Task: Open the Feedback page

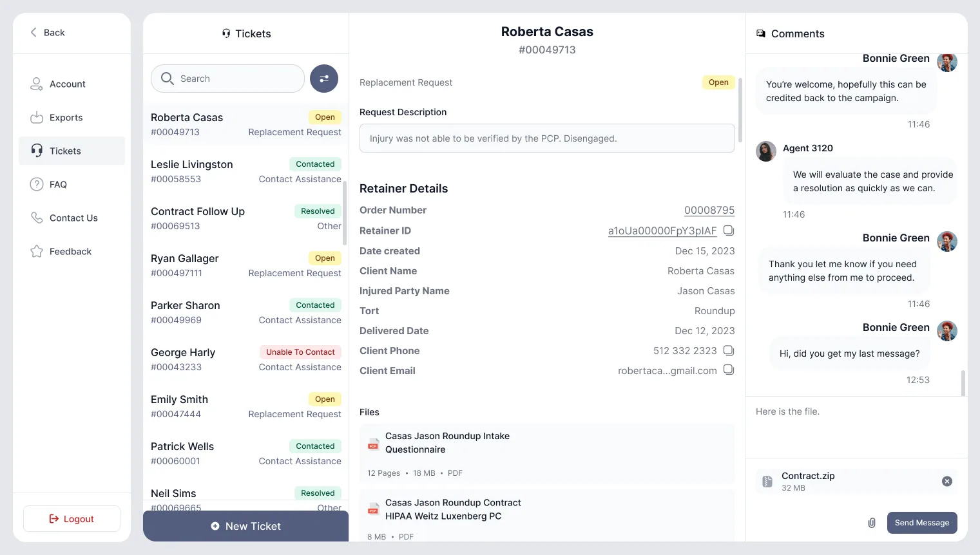Action: (72, 251)
